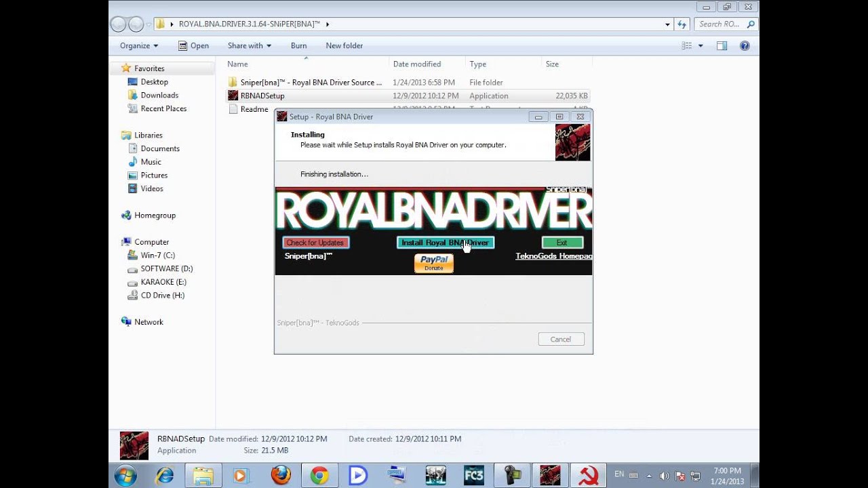Open Internet Explorer from the taskbar
This screenshot has width=868, height=488.
click(x=165, y=476)
